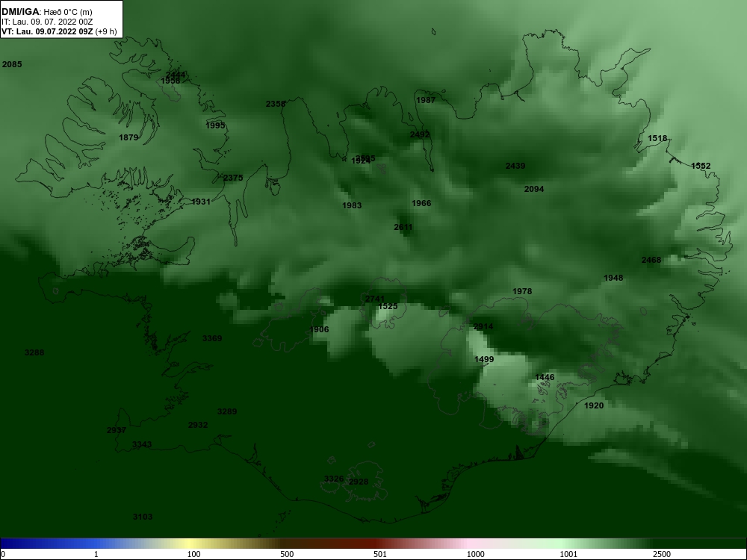
Task: Click the 3369 height value
Action: pyautogui.click(x=212, y=338)
